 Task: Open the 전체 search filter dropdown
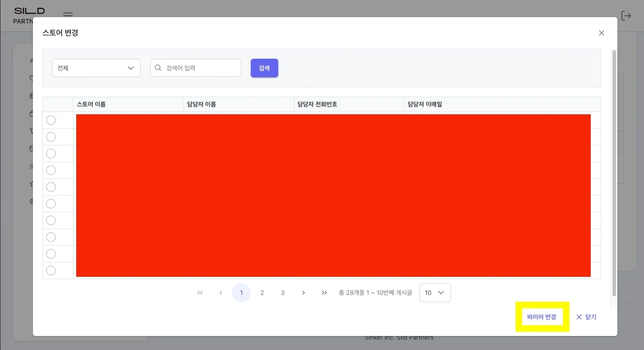[x=97, y=68]
